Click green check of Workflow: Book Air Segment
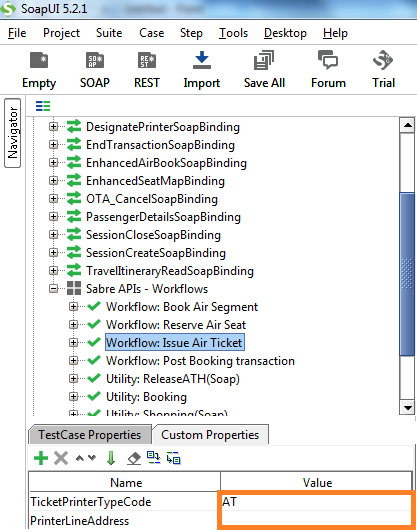The height and width of the screenshot is (532, 417). (x=94, y=306)
